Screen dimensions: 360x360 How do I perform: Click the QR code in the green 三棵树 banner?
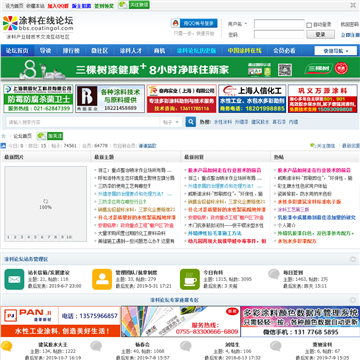[x=285, y=69]
